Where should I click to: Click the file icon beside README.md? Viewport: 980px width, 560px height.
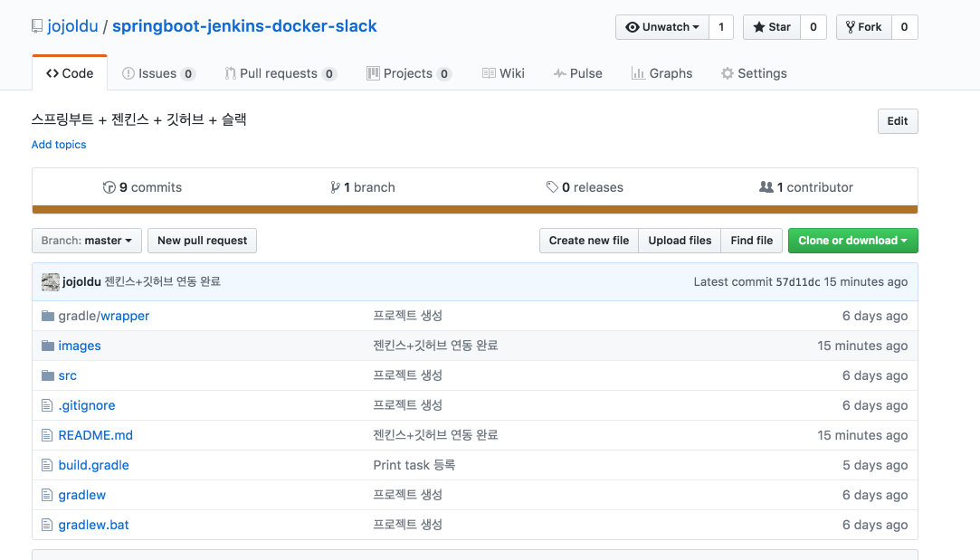pos(47,435)
